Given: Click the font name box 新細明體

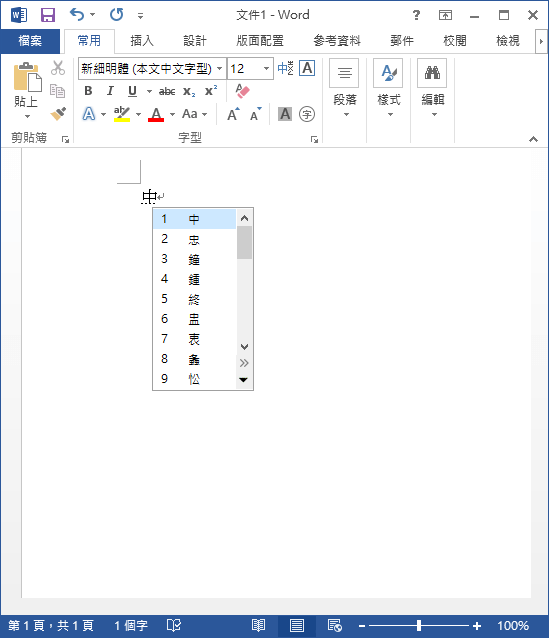Looking at the screenshot, I should click(147, 68).
